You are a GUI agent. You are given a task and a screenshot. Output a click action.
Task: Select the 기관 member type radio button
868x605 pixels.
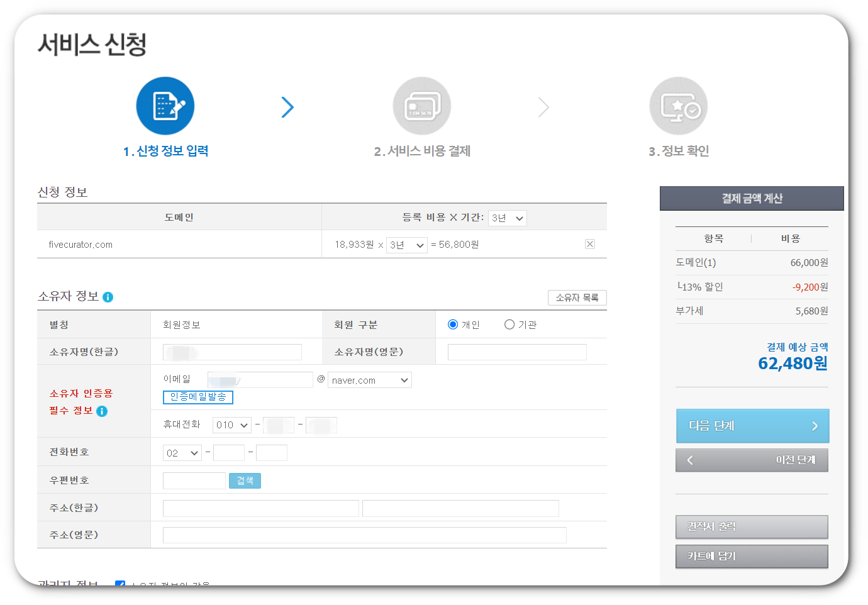(x=508, y=324)
